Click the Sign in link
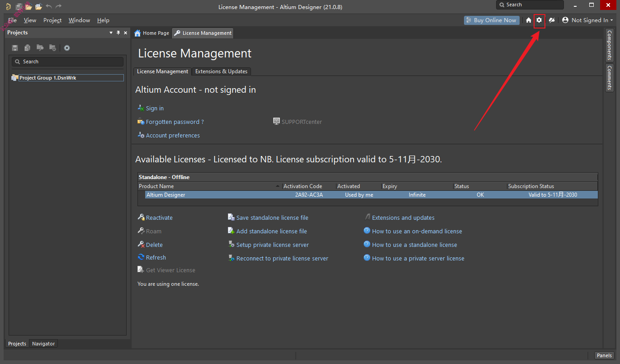 coord(155,108)
